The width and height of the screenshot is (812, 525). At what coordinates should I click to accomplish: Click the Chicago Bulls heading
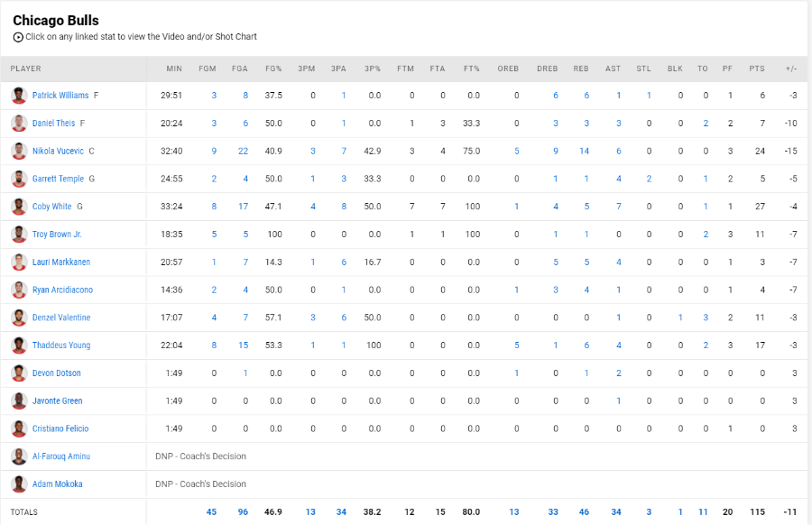[x=56, y=20]
